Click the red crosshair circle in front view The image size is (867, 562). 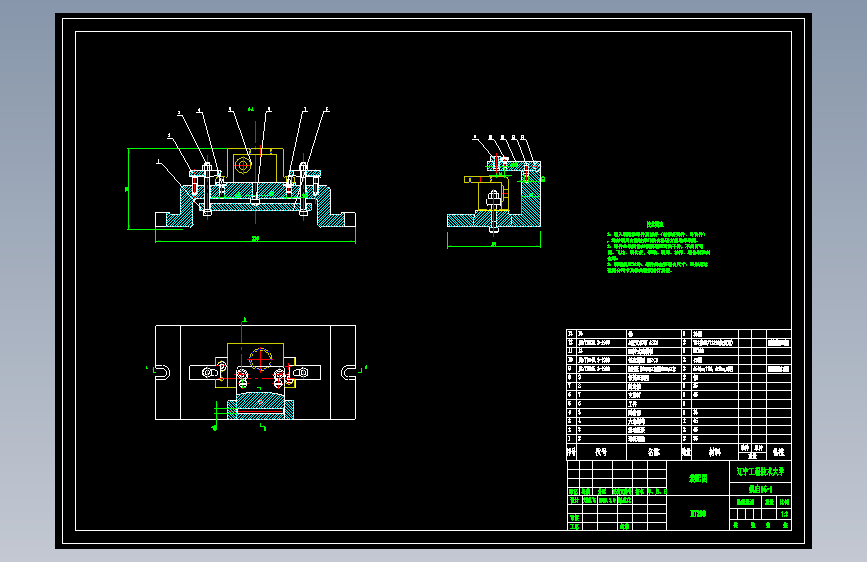click(x=243, y=164)
